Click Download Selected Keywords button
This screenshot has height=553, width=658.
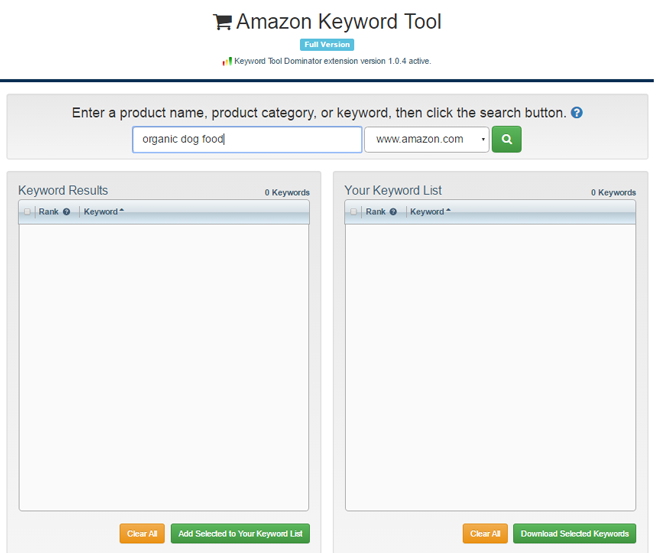click(x=574, y=533)
